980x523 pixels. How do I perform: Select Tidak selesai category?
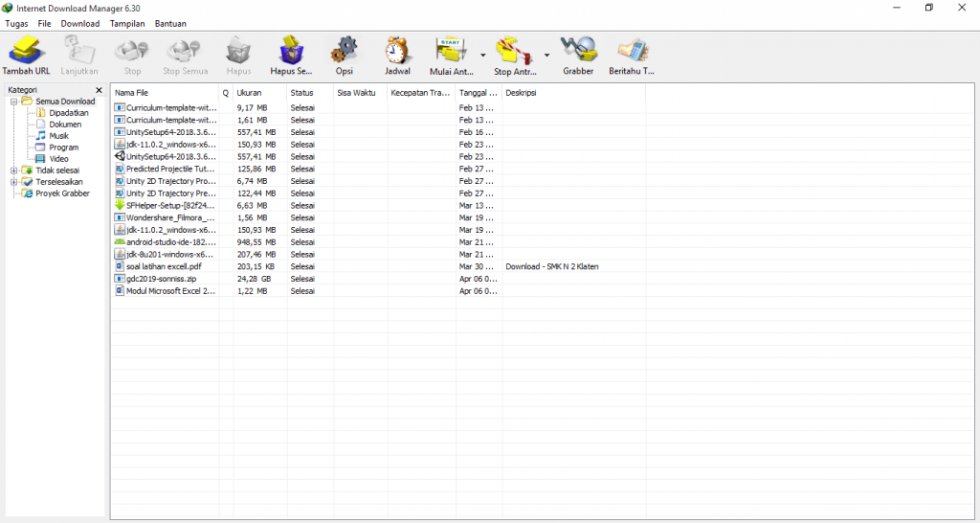tap(57, 171)
